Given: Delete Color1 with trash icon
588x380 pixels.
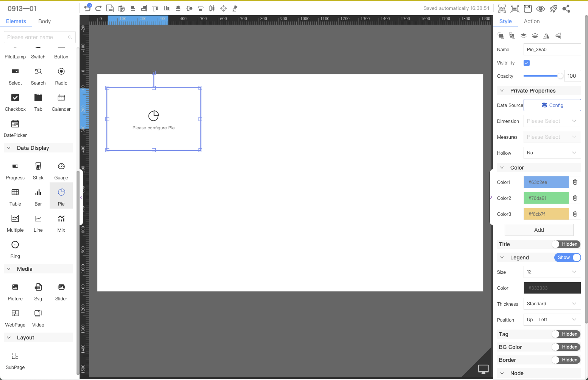Looking at the screenshot, I should pyautogui.click(x=575, y=182).
